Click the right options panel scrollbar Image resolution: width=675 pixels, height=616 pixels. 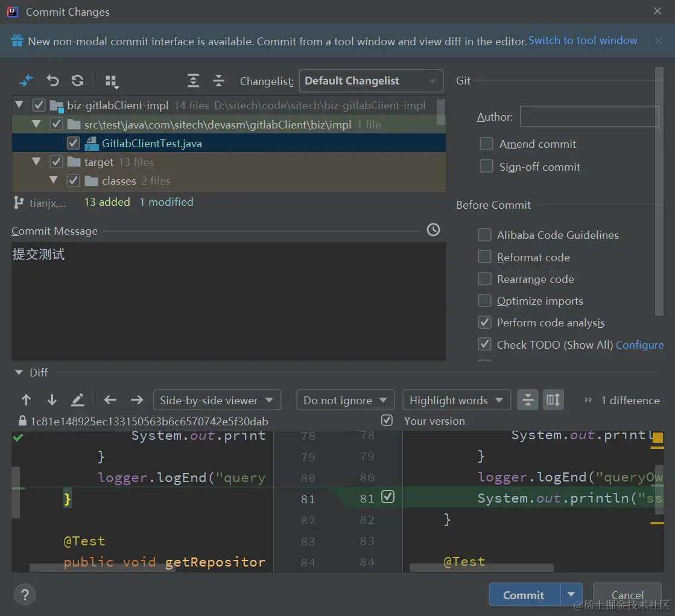pos(659,191)
